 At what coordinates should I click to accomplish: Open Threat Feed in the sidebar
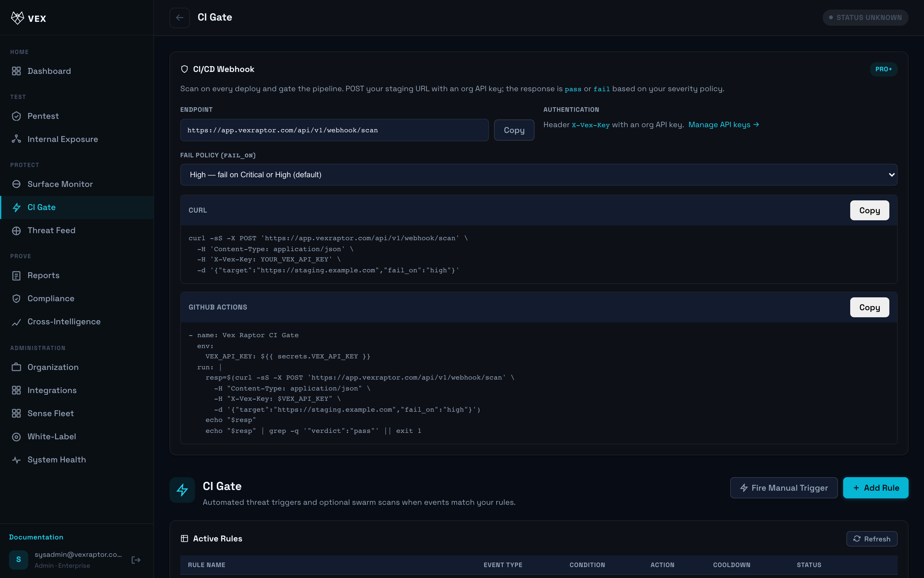coord(77,231)
